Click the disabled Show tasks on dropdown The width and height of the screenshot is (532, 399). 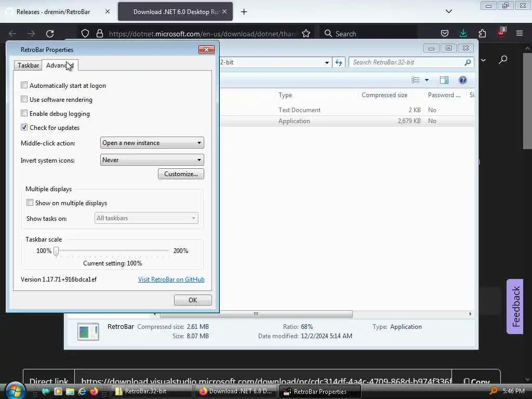click(146, 218)
